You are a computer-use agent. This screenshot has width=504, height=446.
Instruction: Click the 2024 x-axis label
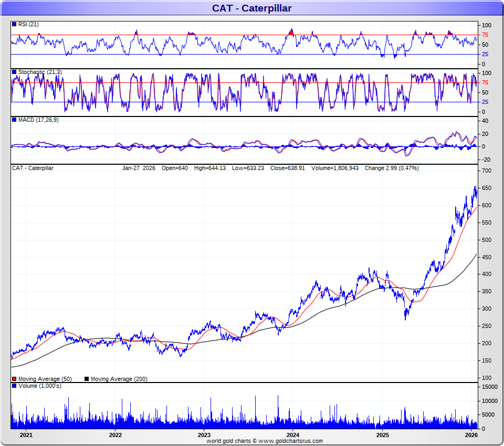(x=292, y=435)
